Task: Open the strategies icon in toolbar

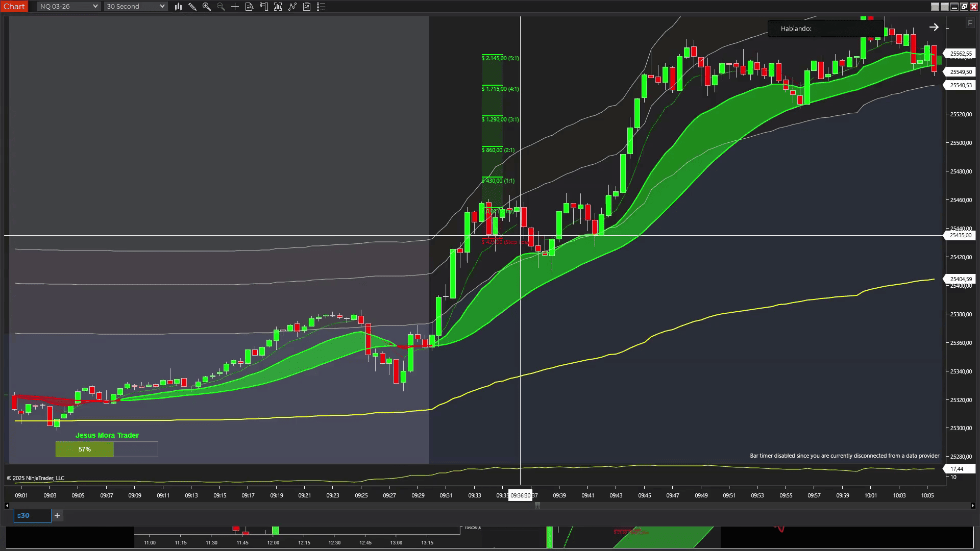Action: point(307,7)
